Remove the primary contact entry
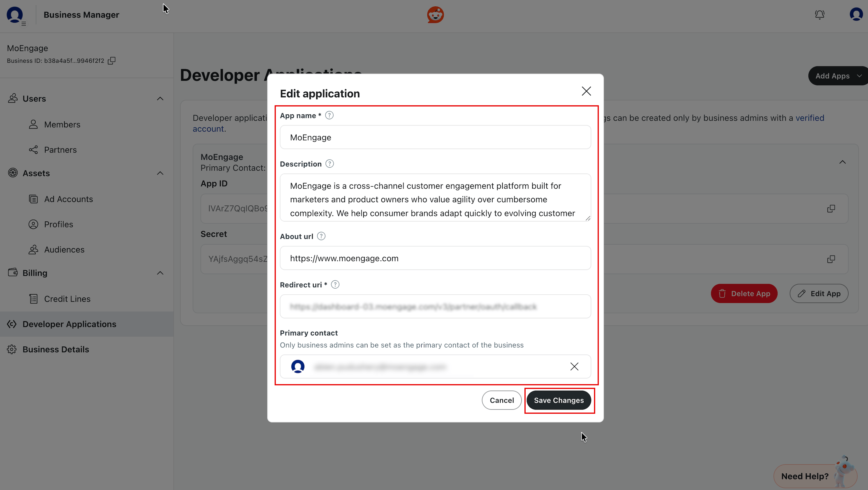Image resolution: width=868 pixels, height=490 pixels. coord(574,366)
